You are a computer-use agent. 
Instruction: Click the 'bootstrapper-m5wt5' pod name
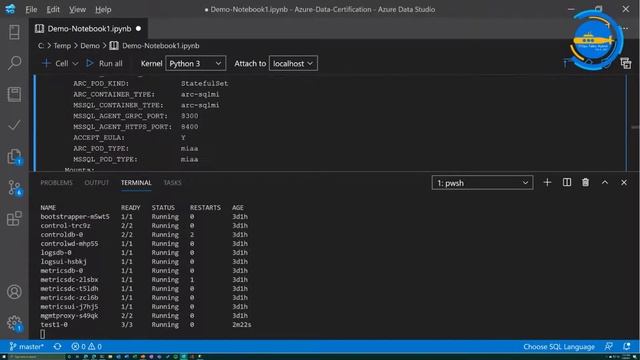coord(75,217)
